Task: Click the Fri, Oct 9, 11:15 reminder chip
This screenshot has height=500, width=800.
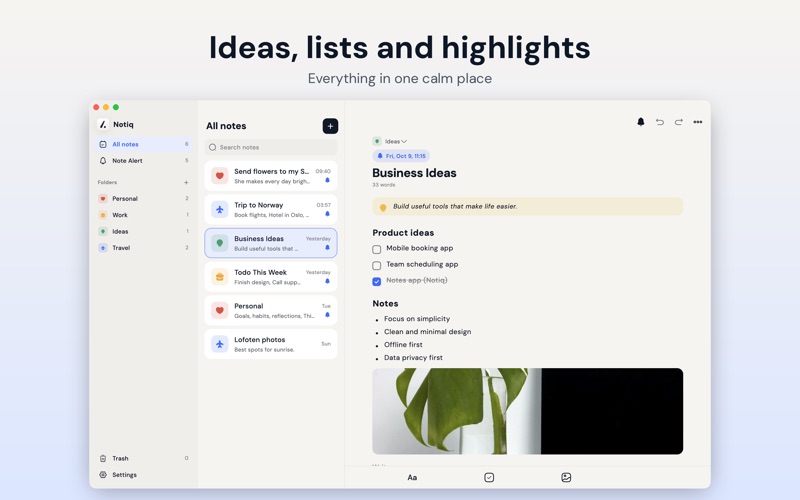Action: coord(402,156)
